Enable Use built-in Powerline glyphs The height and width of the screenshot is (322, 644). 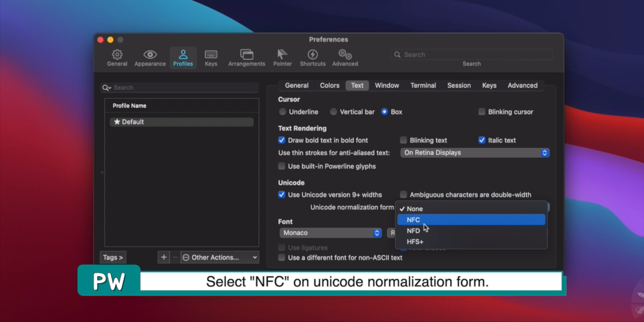click(282, 166)
